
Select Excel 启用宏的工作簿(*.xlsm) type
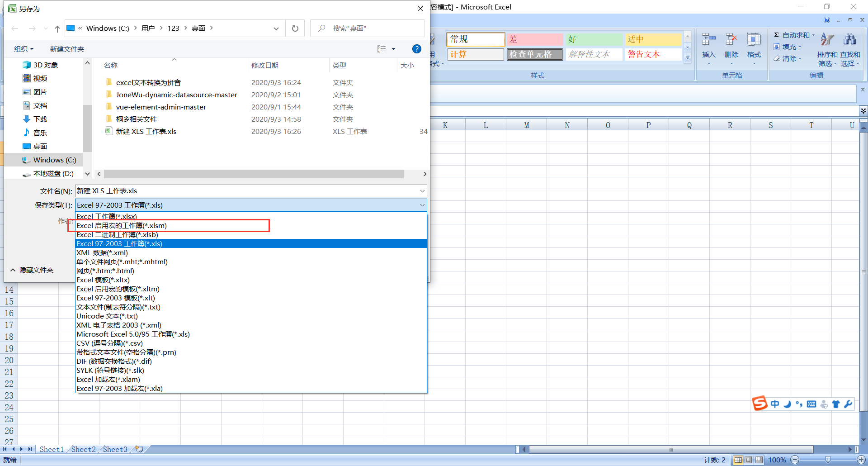coord(251,225)
